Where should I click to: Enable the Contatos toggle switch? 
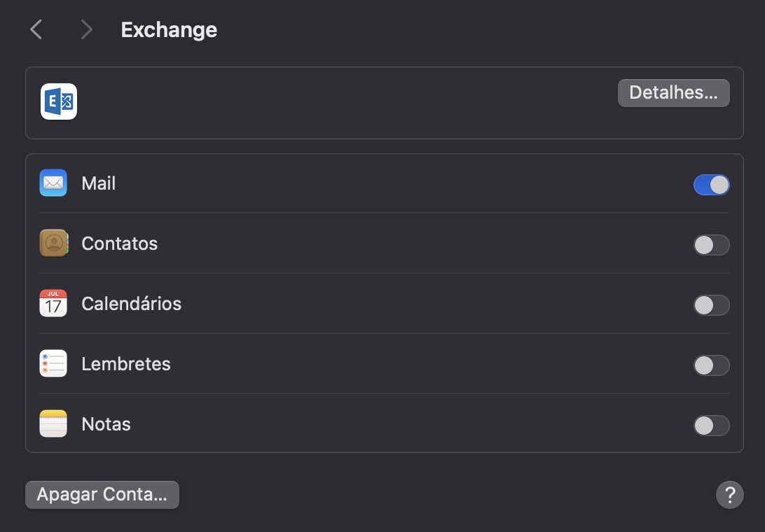pos(711,245)
